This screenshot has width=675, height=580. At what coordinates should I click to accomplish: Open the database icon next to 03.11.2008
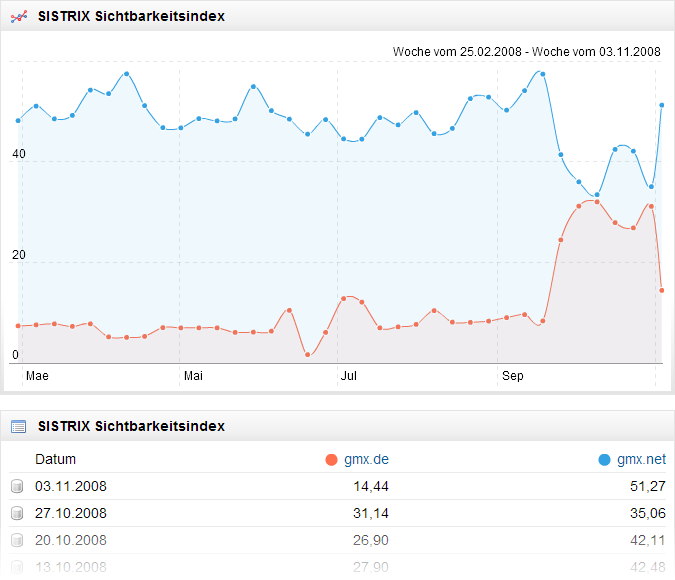17,487
